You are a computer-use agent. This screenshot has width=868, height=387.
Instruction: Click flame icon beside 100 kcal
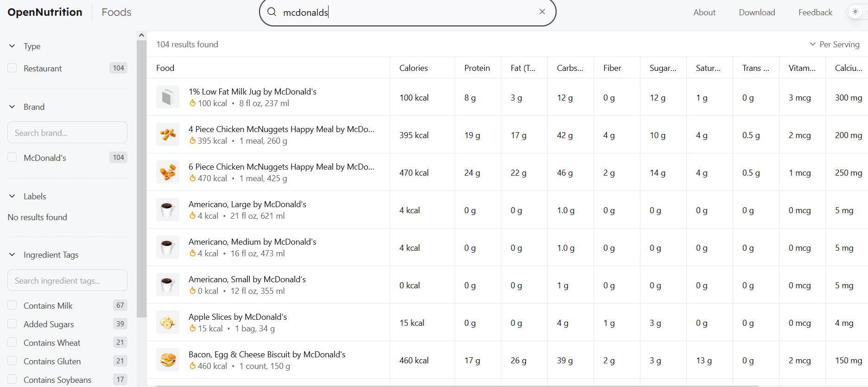192,103
